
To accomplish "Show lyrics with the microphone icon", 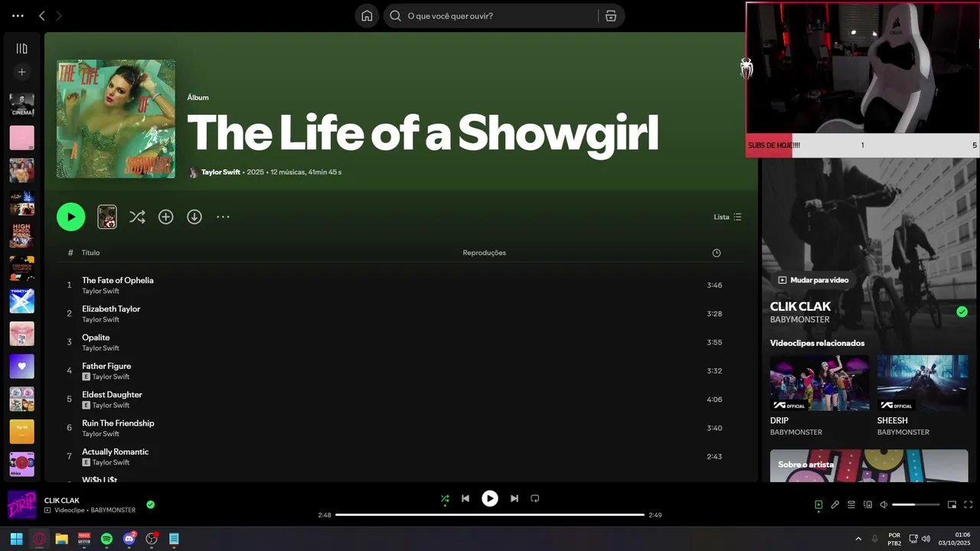I will pos(835,505).
